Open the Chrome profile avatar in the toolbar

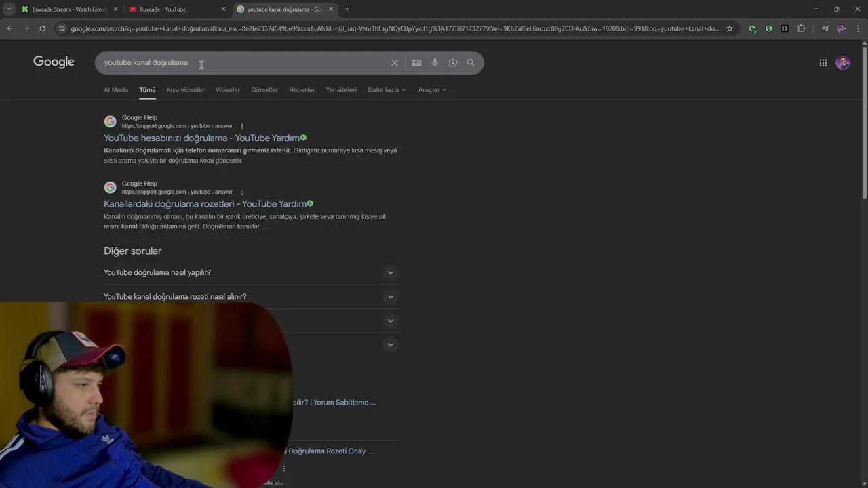[x=842, y=28]
